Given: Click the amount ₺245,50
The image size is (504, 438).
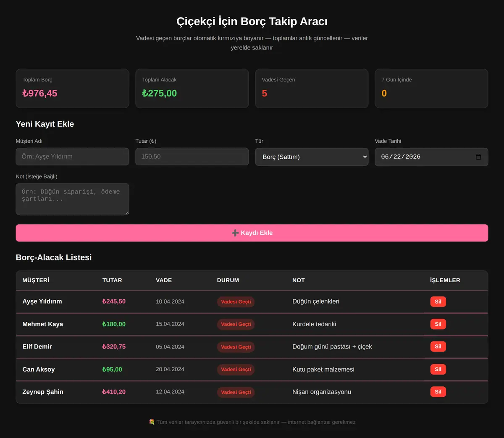Looking at the screenshot, I should (x=114, y=302).
